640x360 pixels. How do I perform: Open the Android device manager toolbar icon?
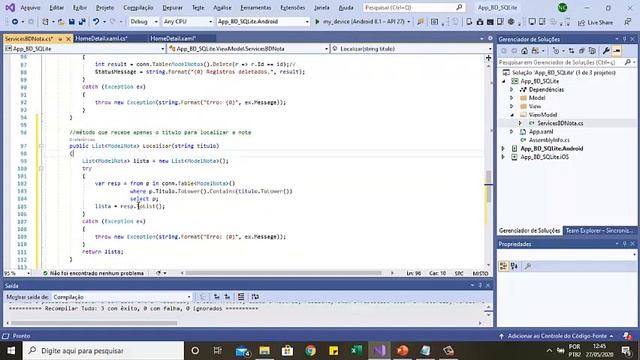click(x=469, y=22)
